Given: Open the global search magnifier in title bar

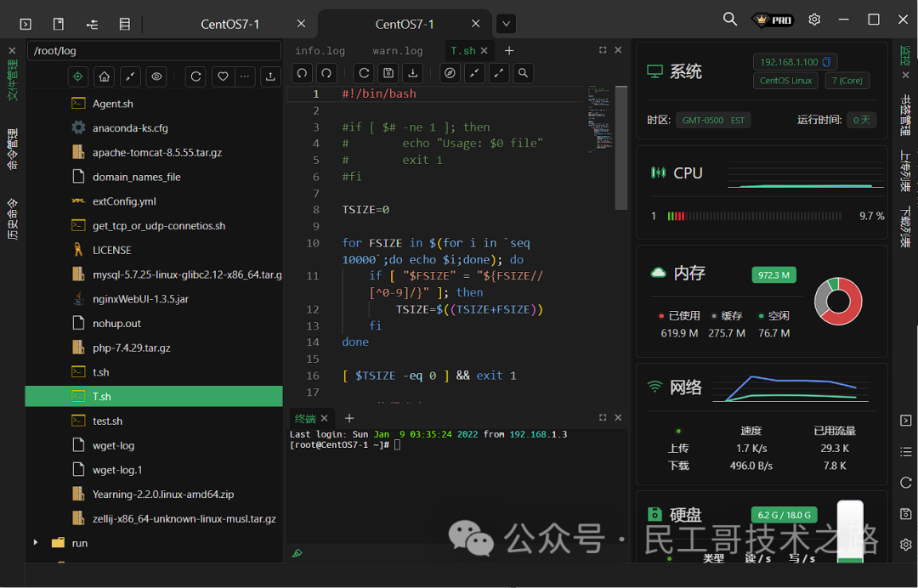Looking at the screenshot, I should click(x=729, y=20).
